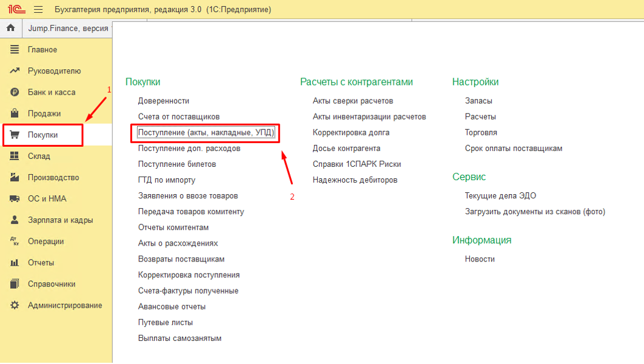
Task: Click the truck icon for ОС и НМА
Action: coord(15,199)
